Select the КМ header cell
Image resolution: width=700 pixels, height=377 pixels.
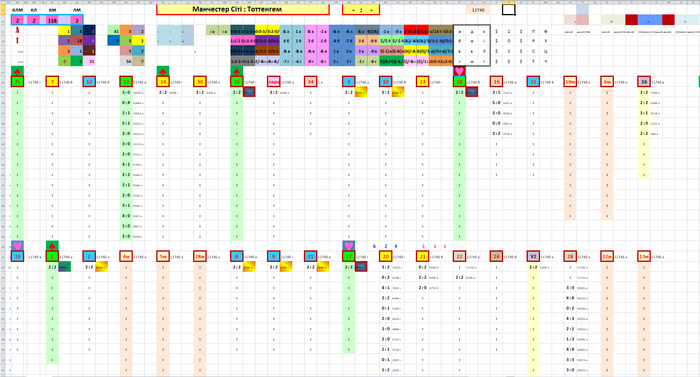coord(52,9)
